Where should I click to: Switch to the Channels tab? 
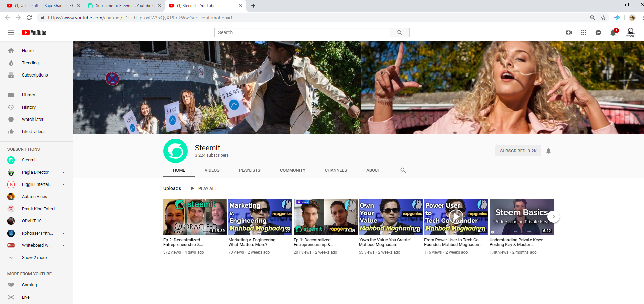(x=336, y=170)
